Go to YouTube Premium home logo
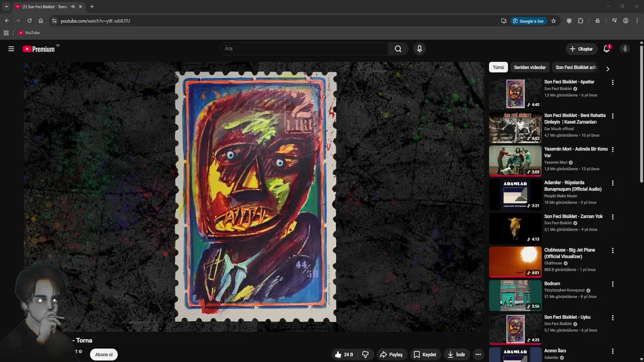The height and width of the screenshot is (362, 644). click(39, 49)
